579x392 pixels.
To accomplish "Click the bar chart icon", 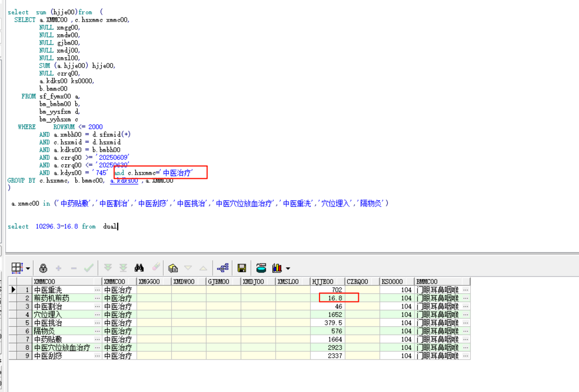I will 277,268.
